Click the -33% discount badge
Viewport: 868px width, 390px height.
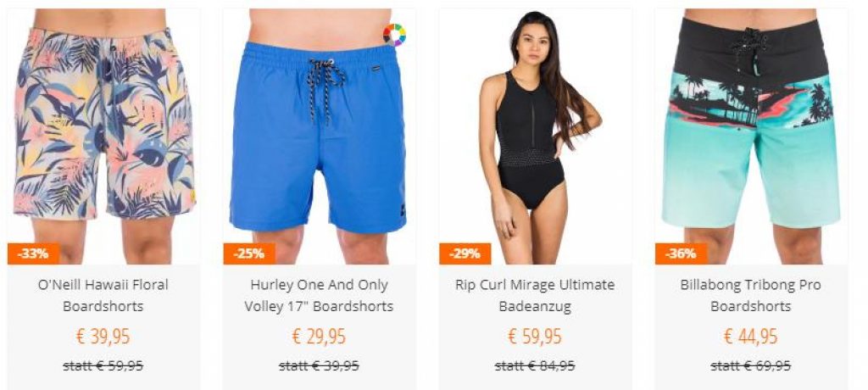click(x=33, y=253)
